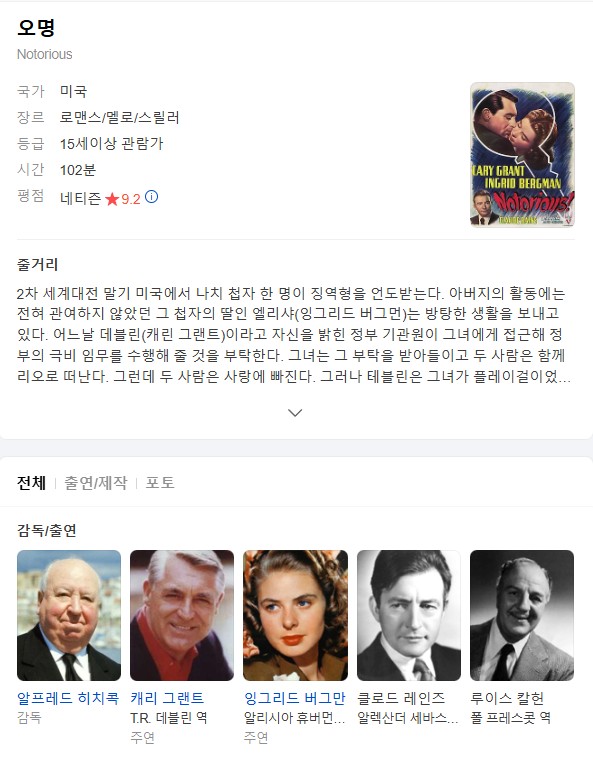The image size is (593, 767).
Task: Click the 오명 movie title
Action: click(36, 27)
